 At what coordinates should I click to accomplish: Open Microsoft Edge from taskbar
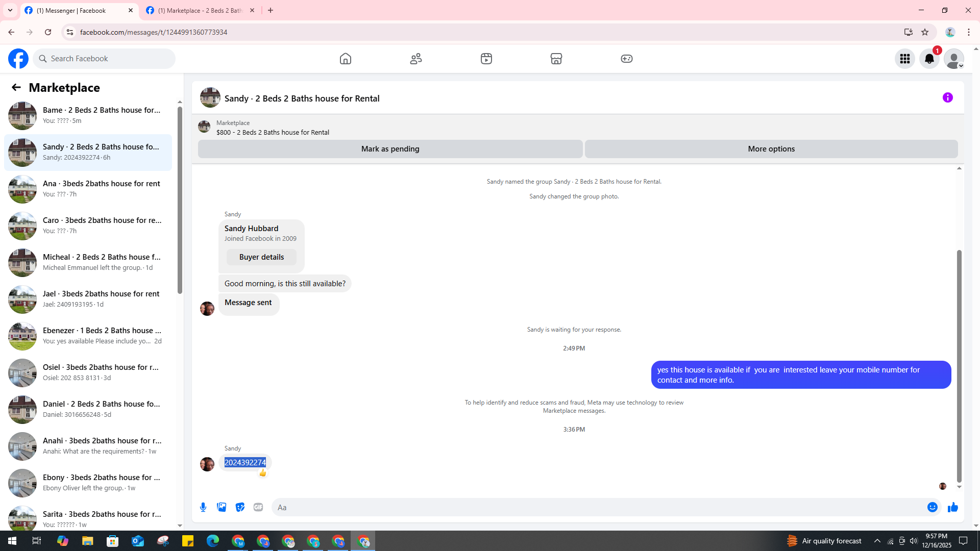(213, 541)
